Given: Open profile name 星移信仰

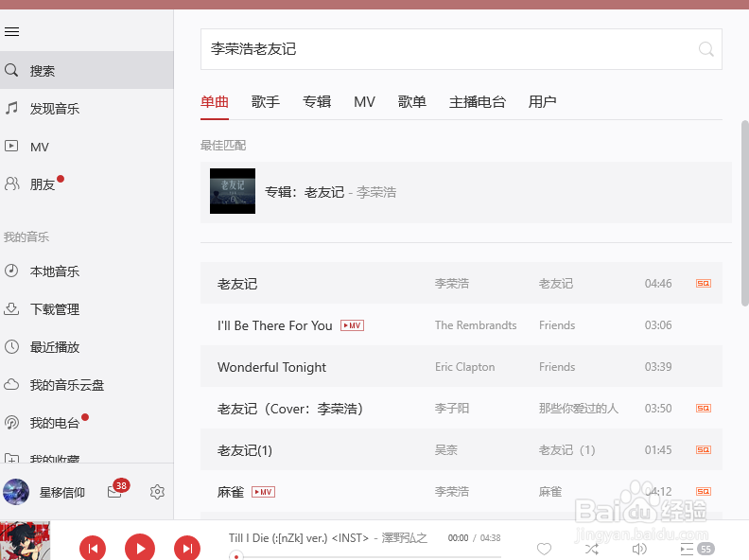Looking at the screenshot, I should [x=62, y=492].
